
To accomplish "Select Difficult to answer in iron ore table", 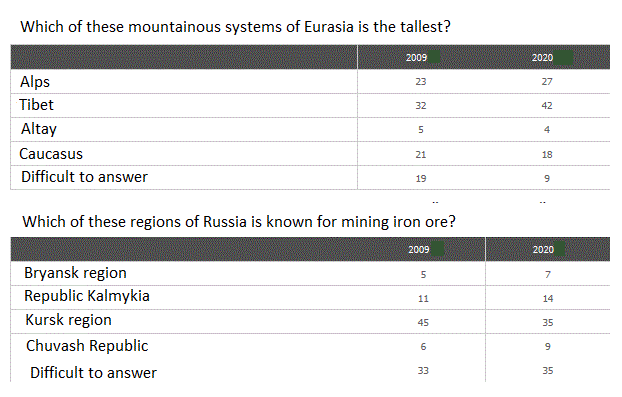I will pyautogui.click(x=93, y=373).
